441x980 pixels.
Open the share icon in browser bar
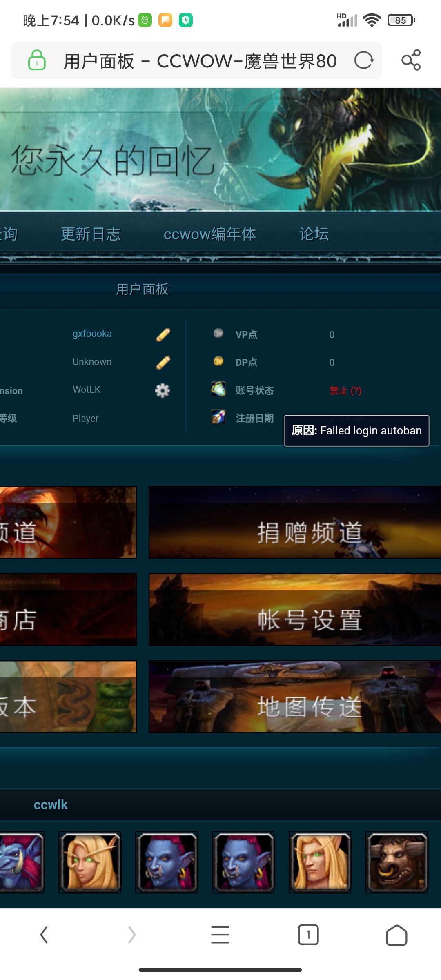pos(411,60)
